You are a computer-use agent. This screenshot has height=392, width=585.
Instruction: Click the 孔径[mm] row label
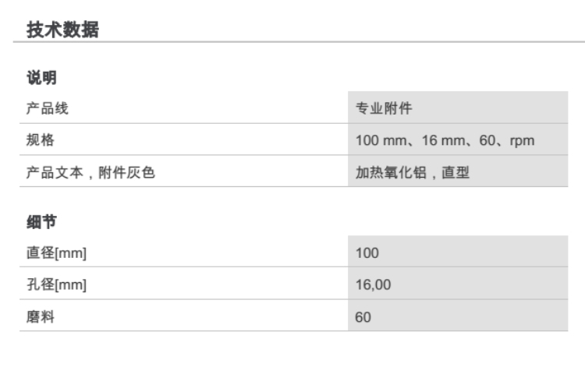tap(53, 285)
